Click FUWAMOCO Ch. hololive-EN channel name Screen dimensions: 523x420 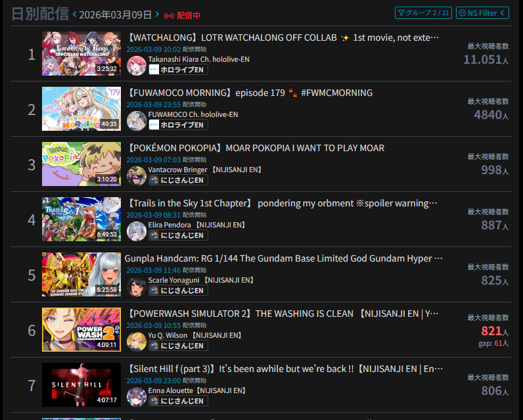tap(193, 114)
